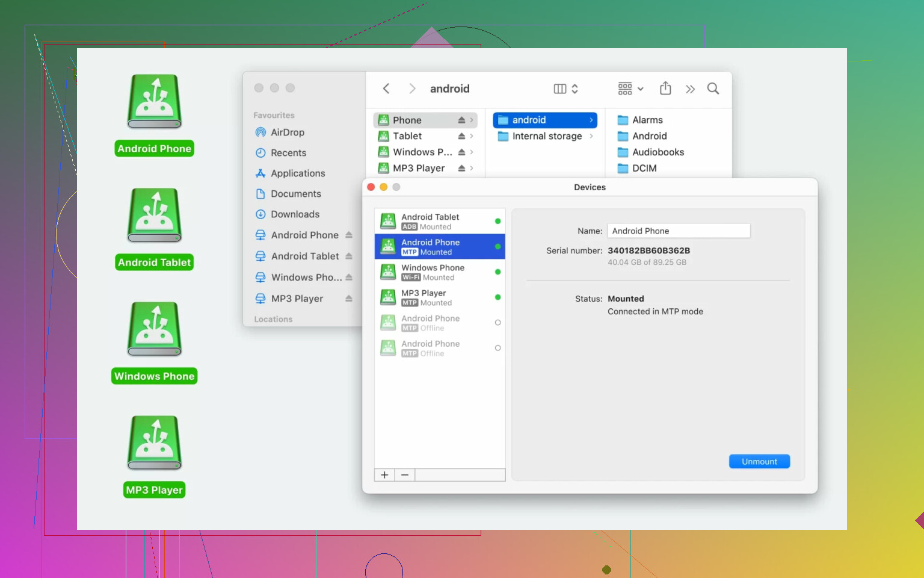Select MP3 Player in Finder sidebar
Image resolution: width=924 pixels, height=578 pixels.
[x=297, y=299]
